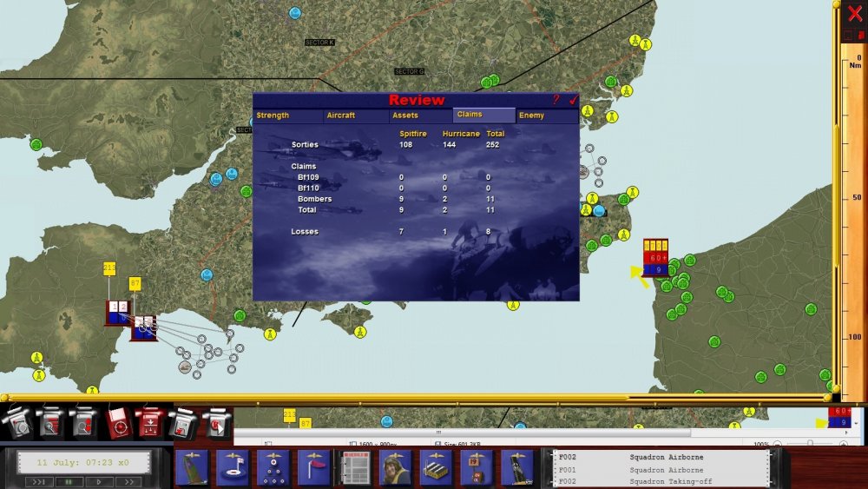Click the Bombers claims row label
The width and height of the screenshot is (868, 489).
[314, 199]
